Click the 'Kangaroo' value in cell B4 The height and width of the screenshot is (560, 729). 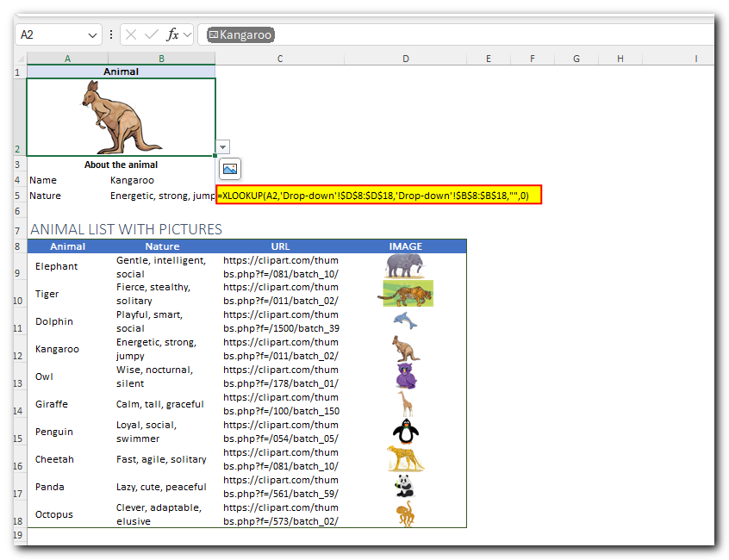tap(132, 180)
